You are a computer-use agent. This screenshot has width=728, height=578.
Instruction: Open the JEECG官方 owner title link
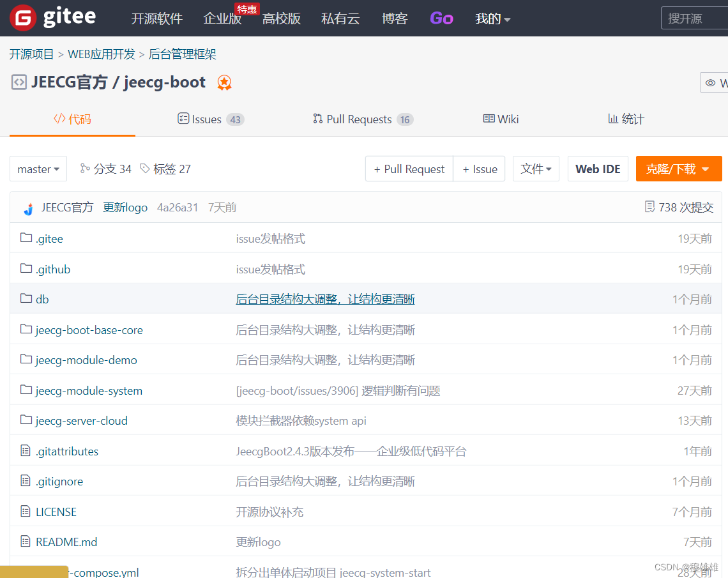click(x=69, y=82)
